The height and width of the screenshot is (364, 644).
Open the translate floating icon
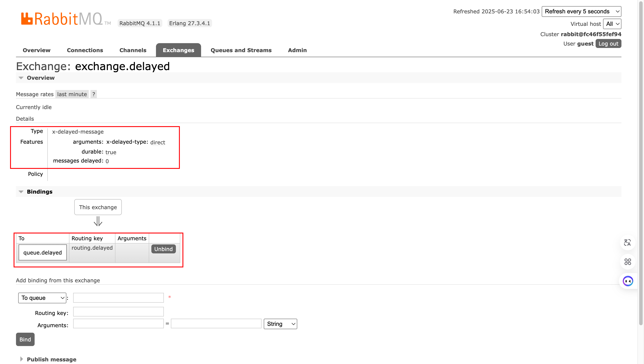click(628, 242)
